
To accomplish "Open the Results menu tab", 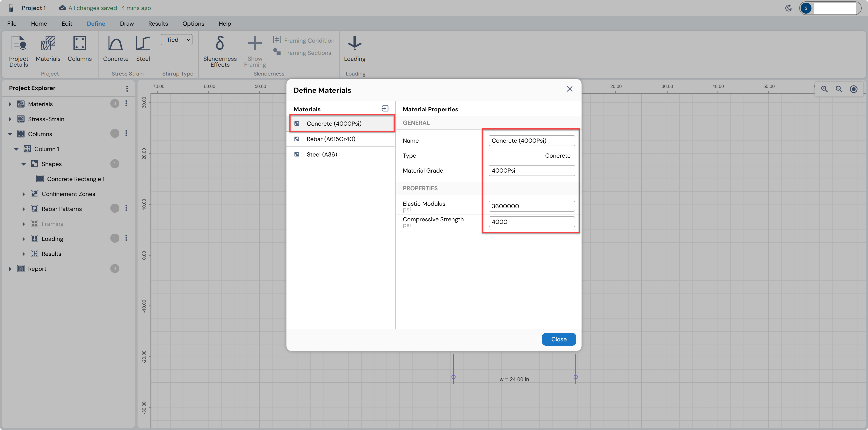I will pos(158,24).
